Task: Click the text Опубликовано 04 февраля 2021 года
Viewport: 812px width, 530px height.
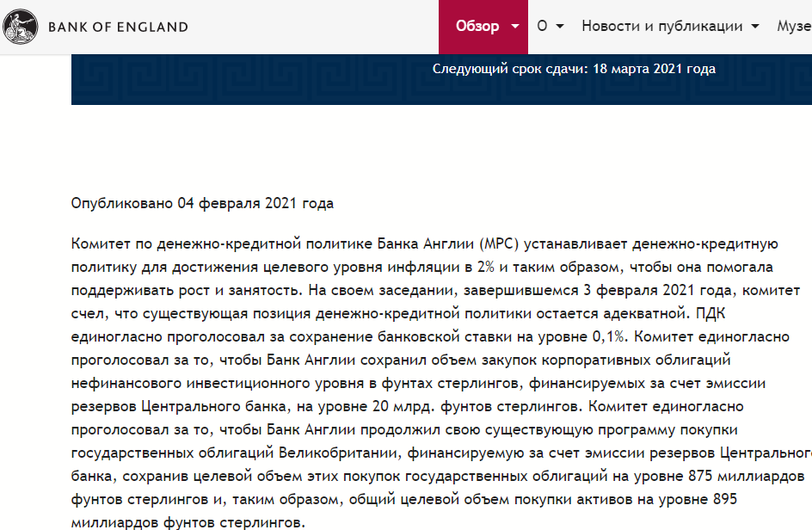Action: coord(202,203)
